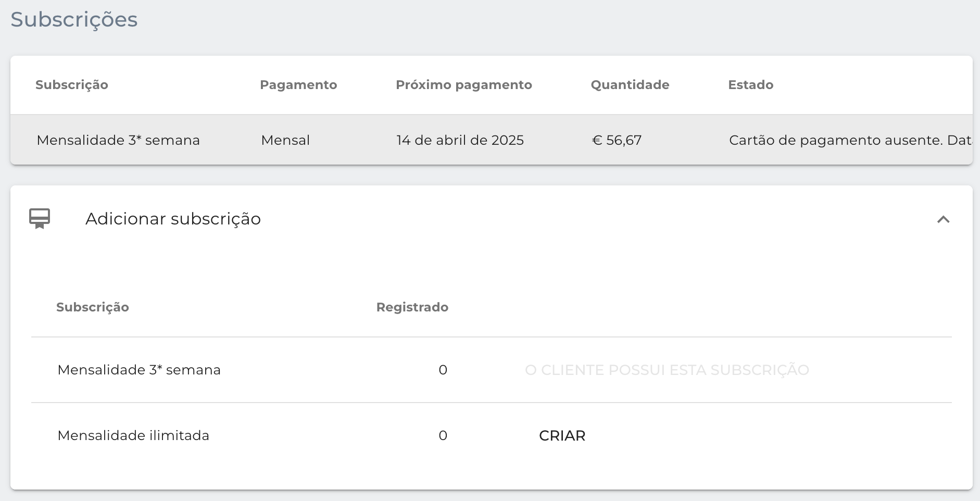Click the Pagamento column header

[x=298, y=85]
